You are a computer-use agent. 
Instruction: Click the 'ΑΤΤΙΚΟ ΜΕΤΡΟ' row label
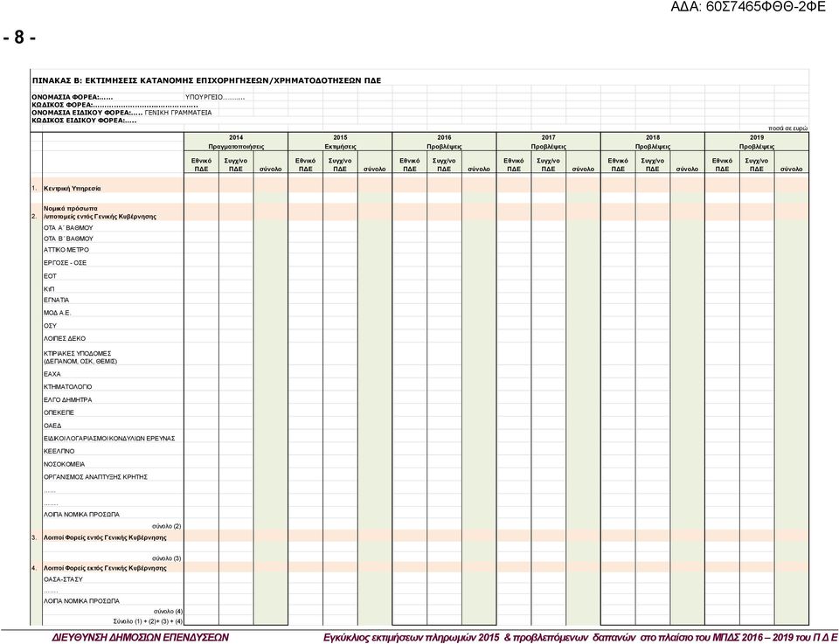(66, 250)
